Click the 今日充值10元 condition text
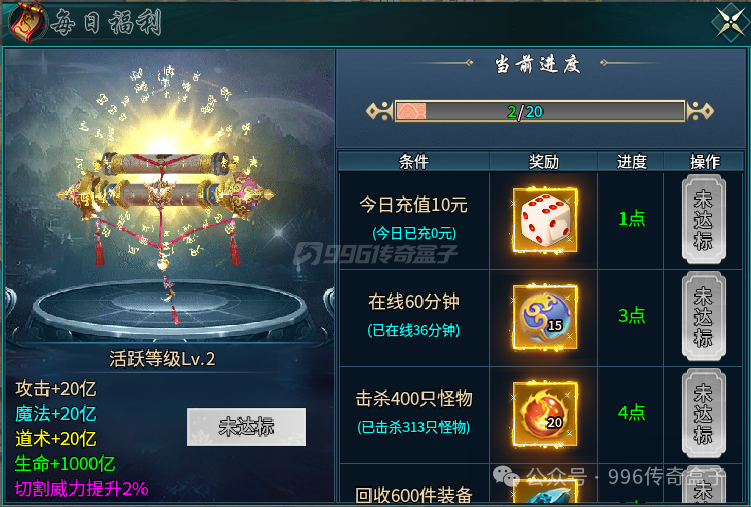This screenshot has width=751, height=507. [414, 205]
